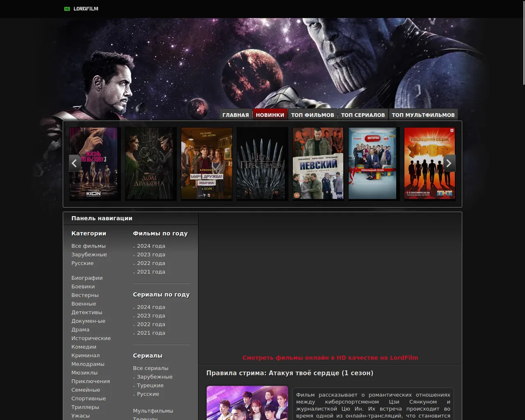Select the Игра Престолов poster

[x=262, y=163]
